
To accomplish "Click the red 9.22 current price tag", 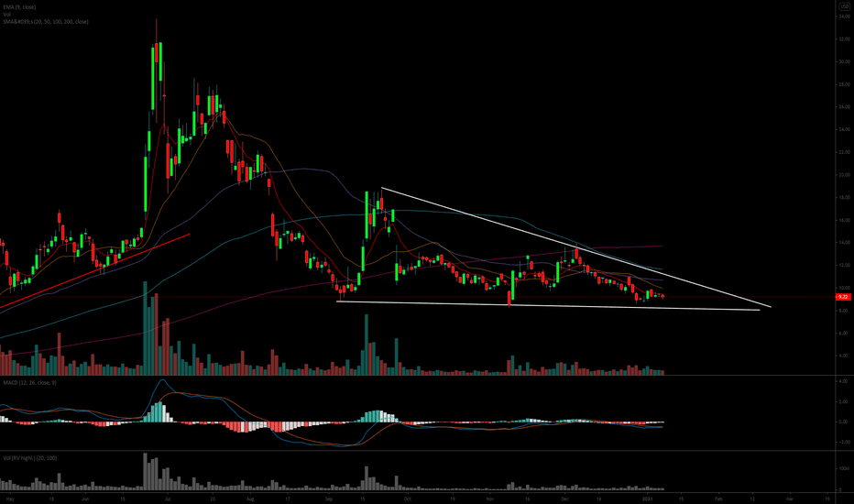I will pos(843,297).
